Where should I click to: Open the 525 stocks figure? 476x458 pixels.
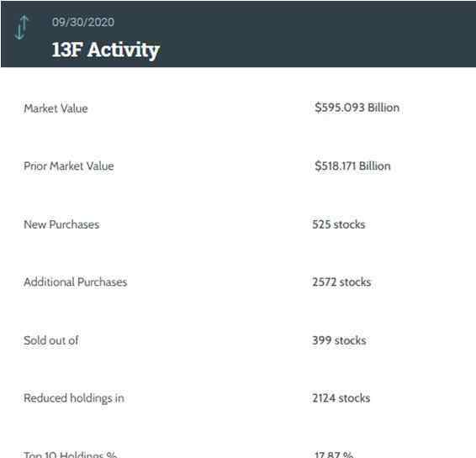pyautogui.click(x=339, y=224)
